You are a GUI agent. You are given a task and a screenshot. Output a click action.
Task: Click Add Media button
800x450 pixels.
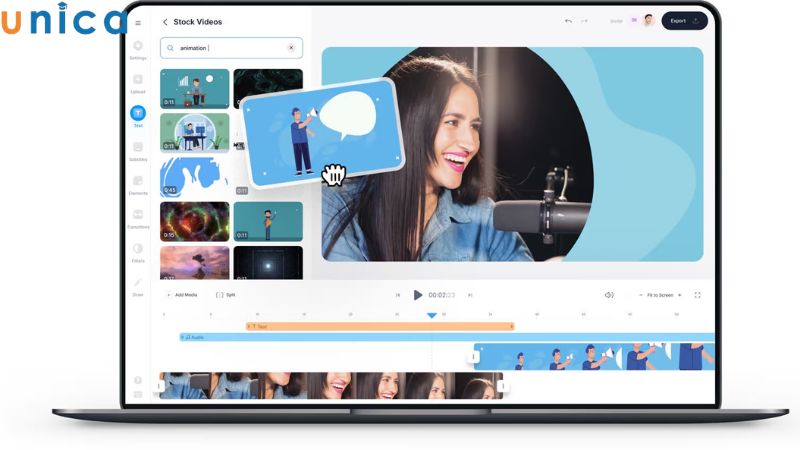pyautogui.click(x=182, y=295)
